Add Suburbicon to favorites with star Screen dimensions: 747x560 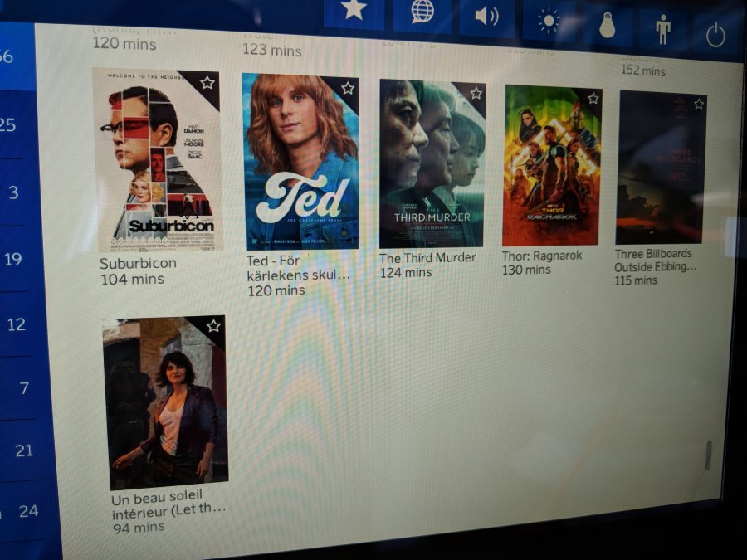(x=207, y=83)
